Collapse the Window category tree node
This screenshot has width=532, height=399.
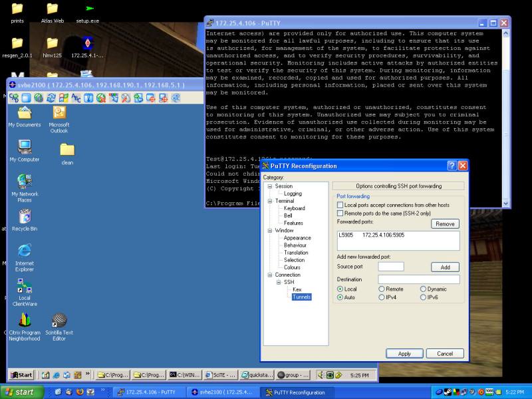coord(270,231)
